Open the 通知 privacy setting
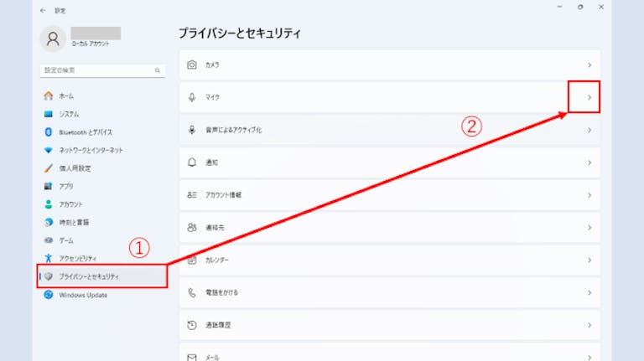644x361 pixels. [x=389, y=162]
